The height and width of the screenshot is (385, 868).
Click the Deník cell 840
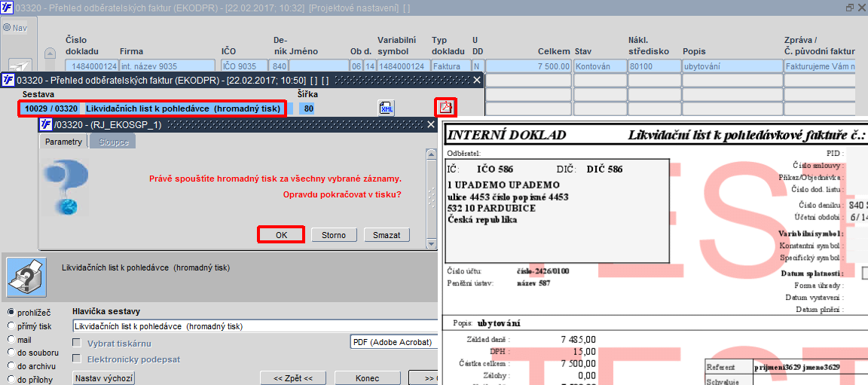pos(280,66)
